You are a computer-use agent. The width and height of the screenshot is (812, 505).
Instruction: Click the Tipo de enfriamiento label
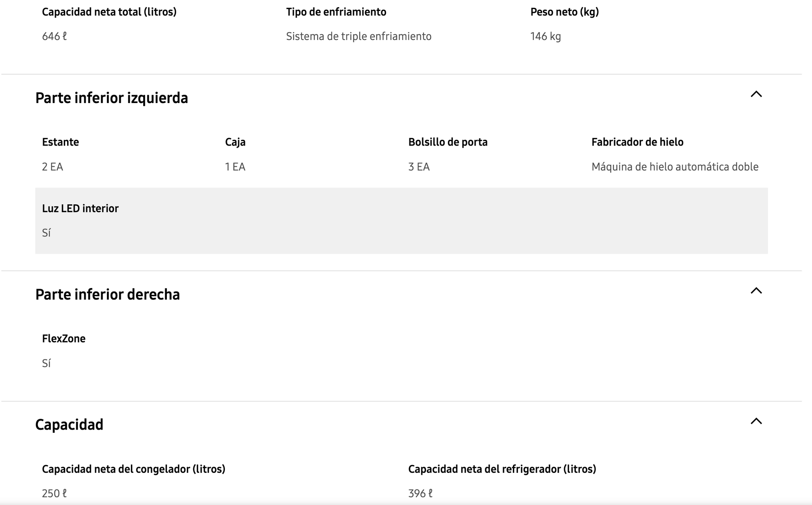(336, 12)
